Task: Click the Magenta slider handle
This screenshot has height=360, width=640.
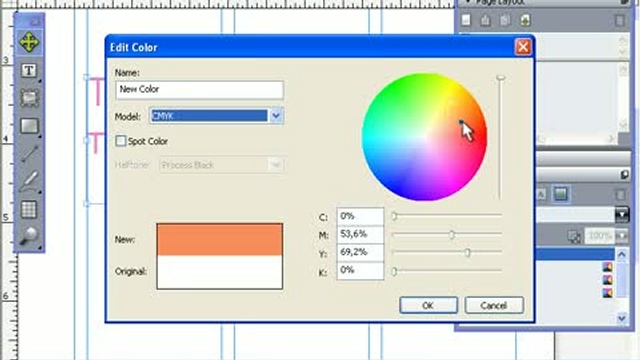Action: click(x=451, y=235)
